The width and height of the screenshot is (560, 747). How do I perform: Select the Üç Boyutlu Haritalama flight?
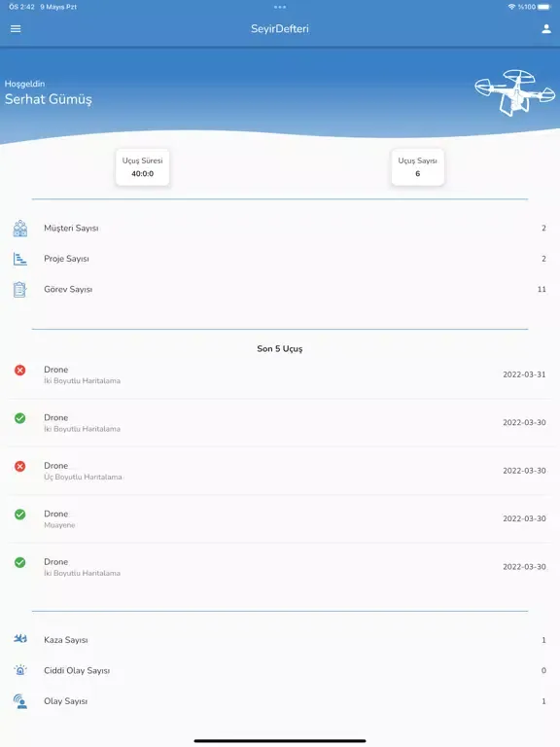280,471
